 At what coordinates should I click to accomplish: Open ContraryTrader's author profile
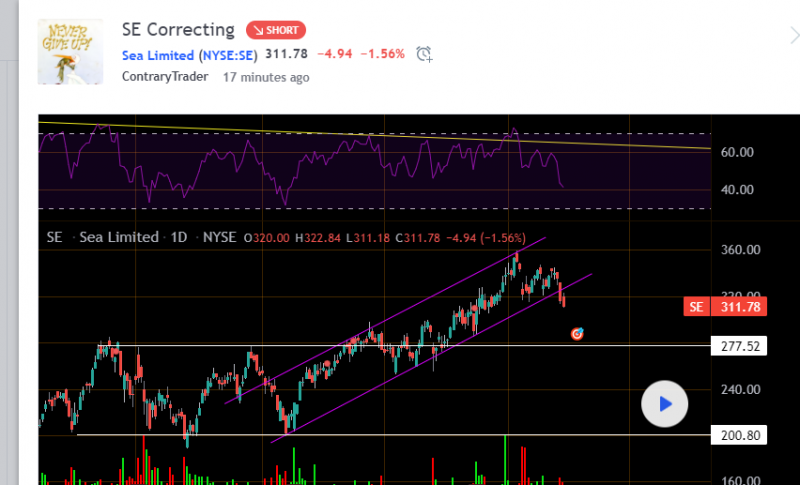coord(166,76)
